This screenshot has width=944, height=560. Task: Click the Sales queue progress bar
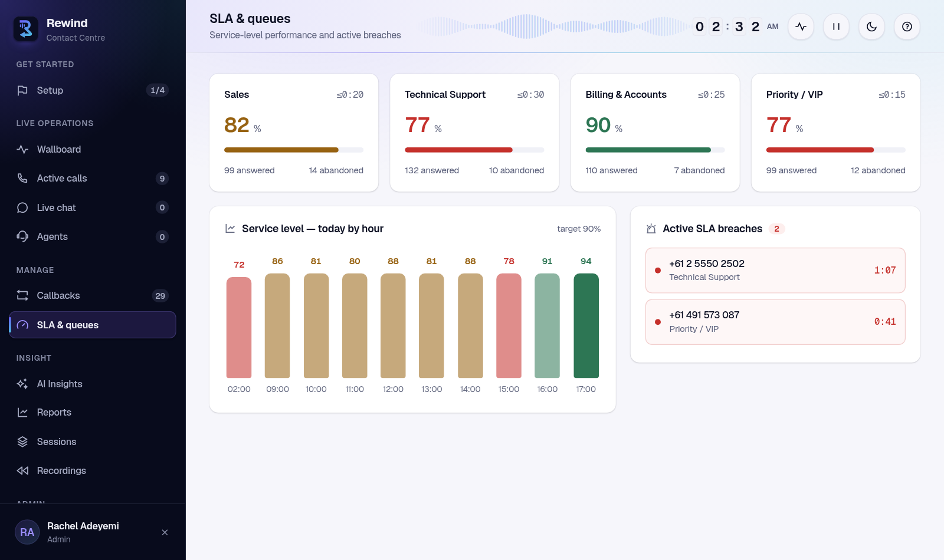pyautogui.click(x=294, y=150)
